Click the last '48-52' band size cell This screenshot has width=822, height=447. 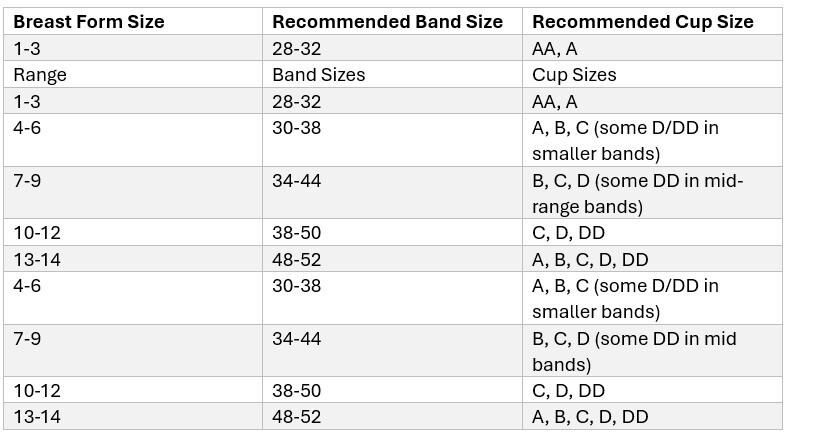[x=392, y=417]
